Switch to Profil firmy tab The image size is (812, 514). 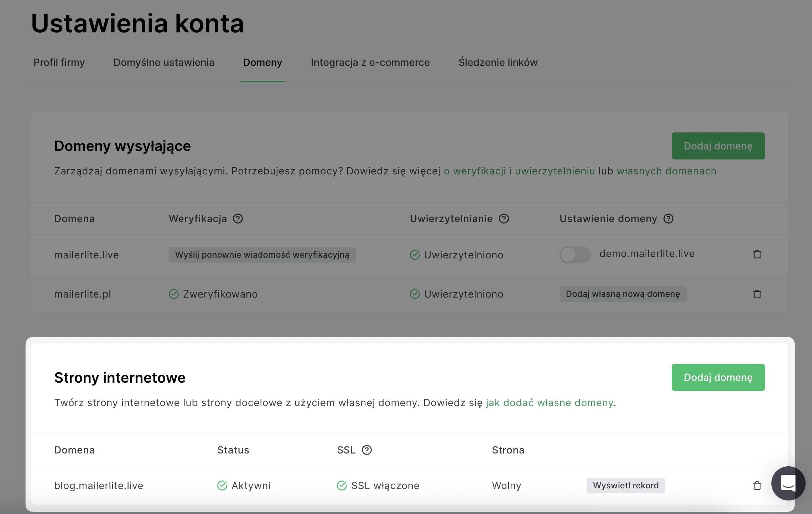(x=59, y=62)
